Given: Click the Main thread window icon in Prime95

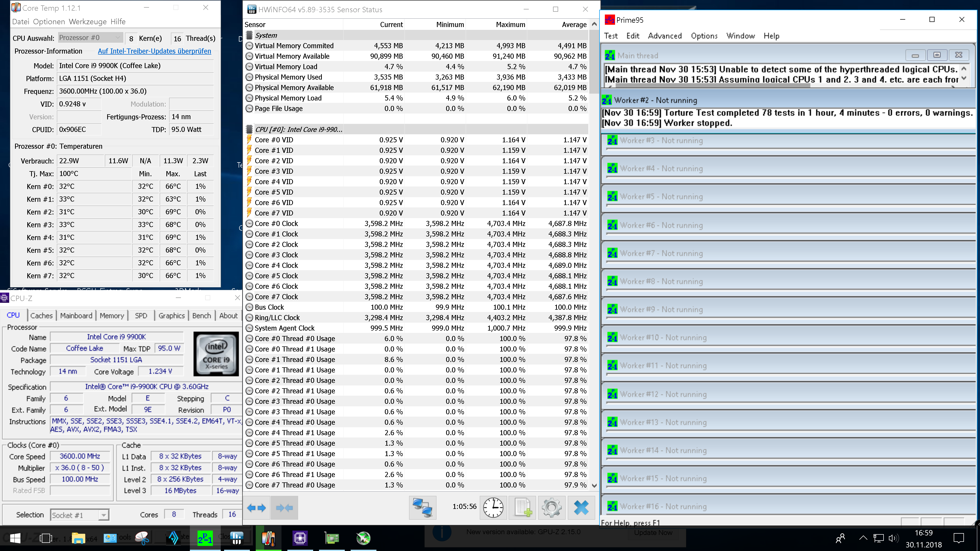Looking at the screenshot, I should coord(610,56).
